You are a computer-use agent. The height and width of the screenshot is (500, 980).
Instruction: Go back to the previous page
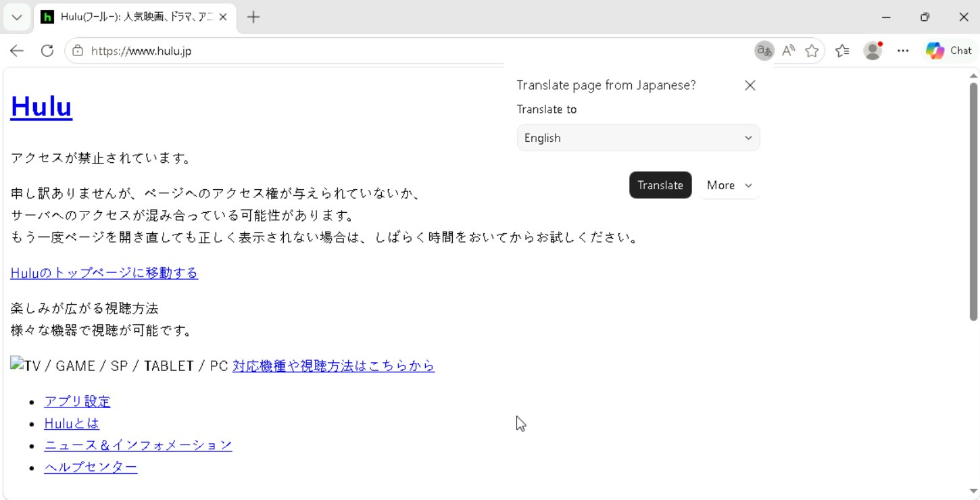(17, 51)
